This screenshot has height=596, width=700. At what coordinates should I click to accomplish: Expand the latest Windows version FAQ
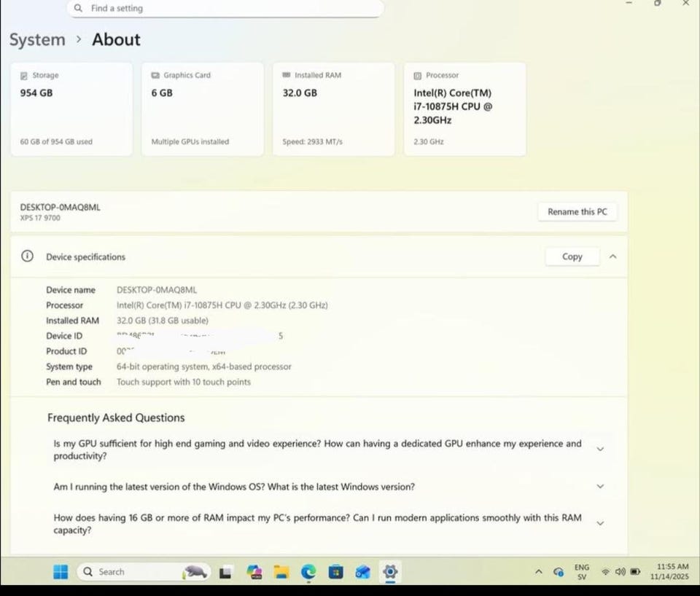[600, 486]
